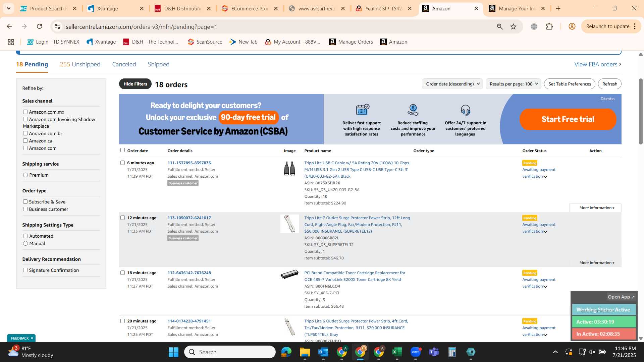Click the Start Free trial button

tap(568, 119)
